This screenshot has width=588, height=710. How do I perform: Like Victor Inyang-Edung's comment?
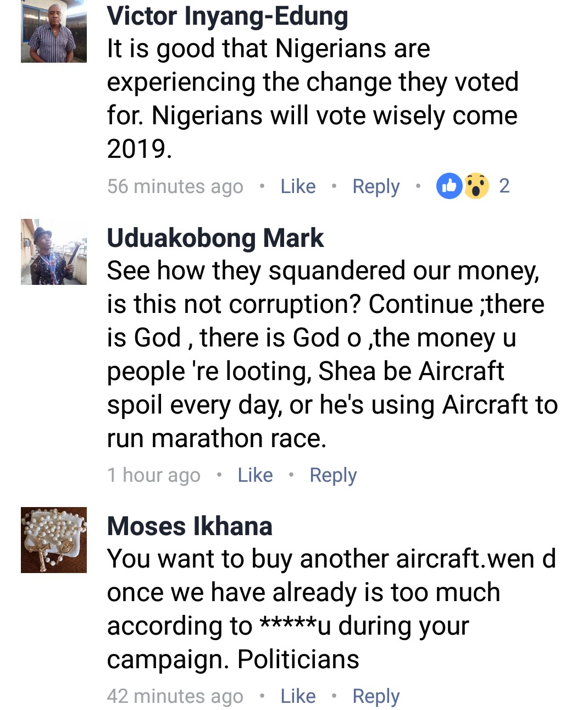click(x=298, y=186)
